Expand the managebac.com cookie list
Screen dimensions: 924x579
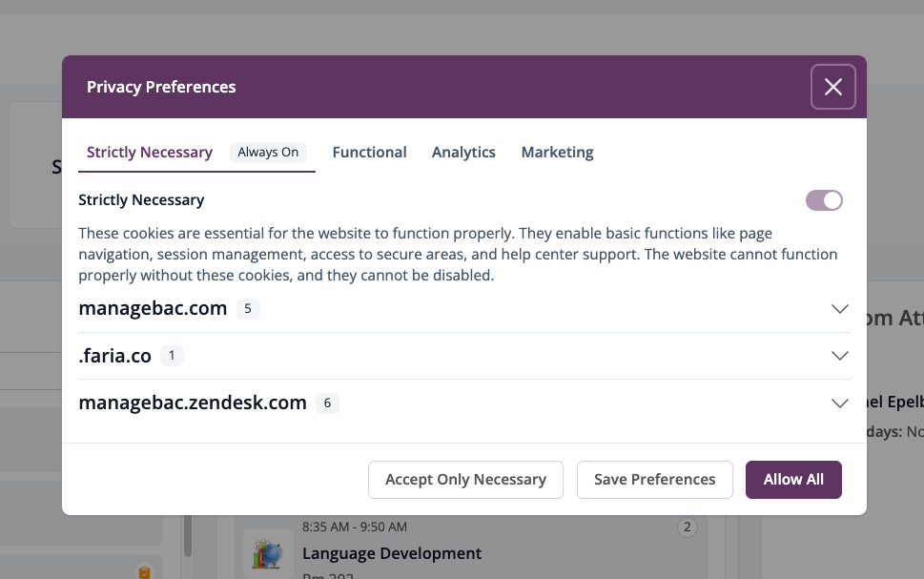840,308
